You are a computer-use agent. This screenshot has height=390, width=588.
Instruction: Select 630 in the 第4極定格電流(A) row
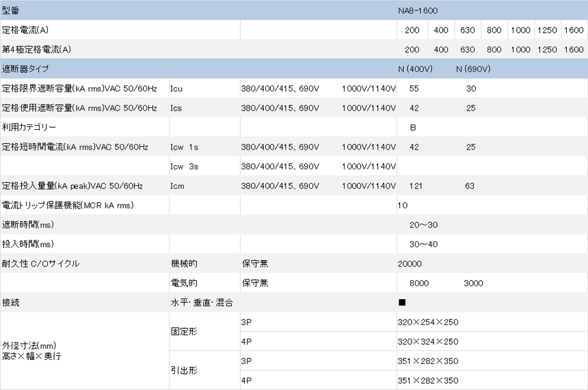click(x=467, y=50)
